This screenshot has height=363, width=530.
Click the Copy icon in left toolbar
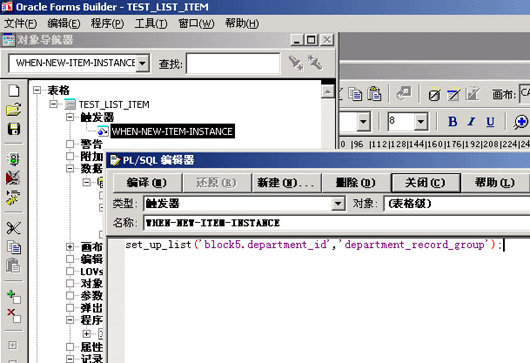[14, 247]
